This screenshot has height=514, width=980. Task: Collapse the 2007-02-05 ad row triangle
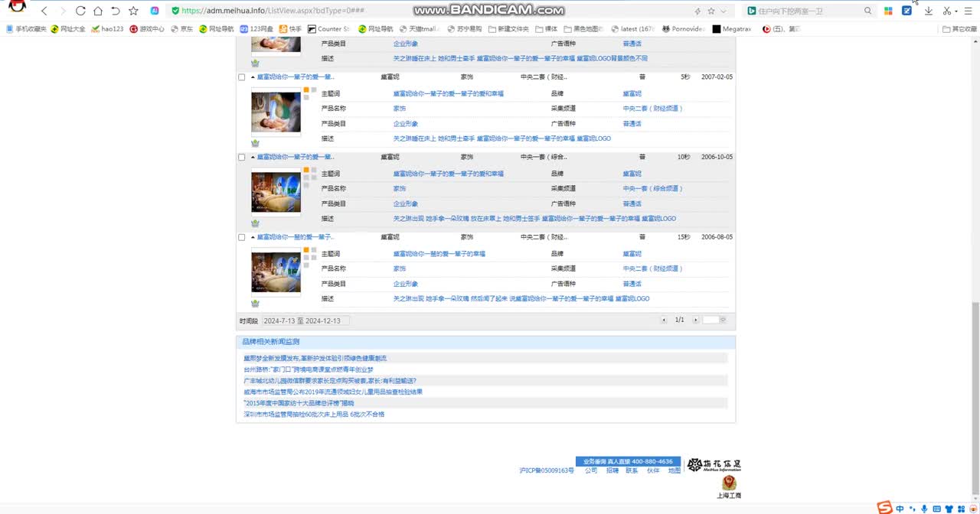(253, 77)
